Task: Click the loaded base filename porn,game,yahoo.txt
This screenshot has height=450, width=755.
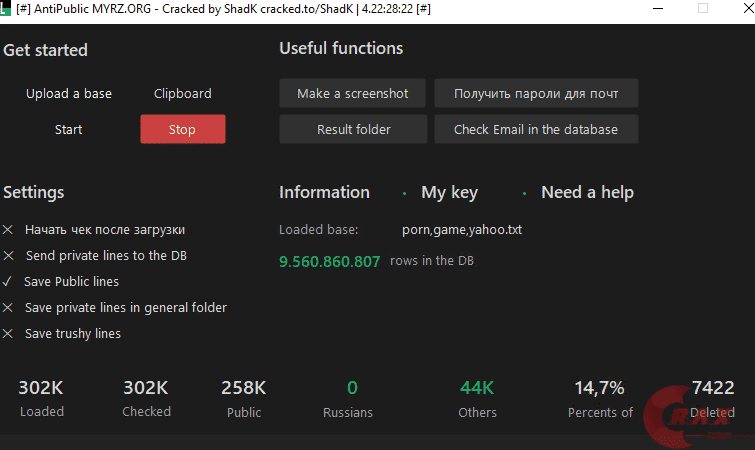Action: [x=462, y=230]
